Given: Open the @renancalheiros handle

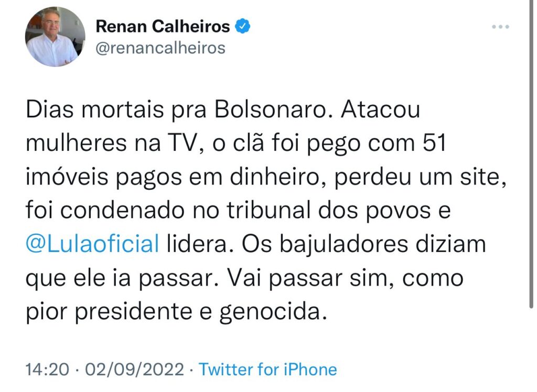Looking at the screenshot, I should tap(160, 48).
